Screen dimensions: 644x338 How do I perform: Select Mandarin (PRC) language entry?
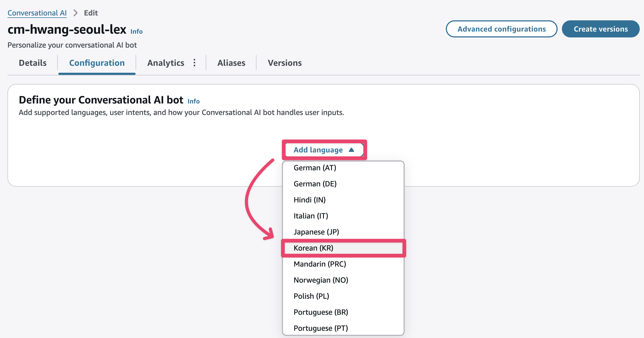[320, 264]
